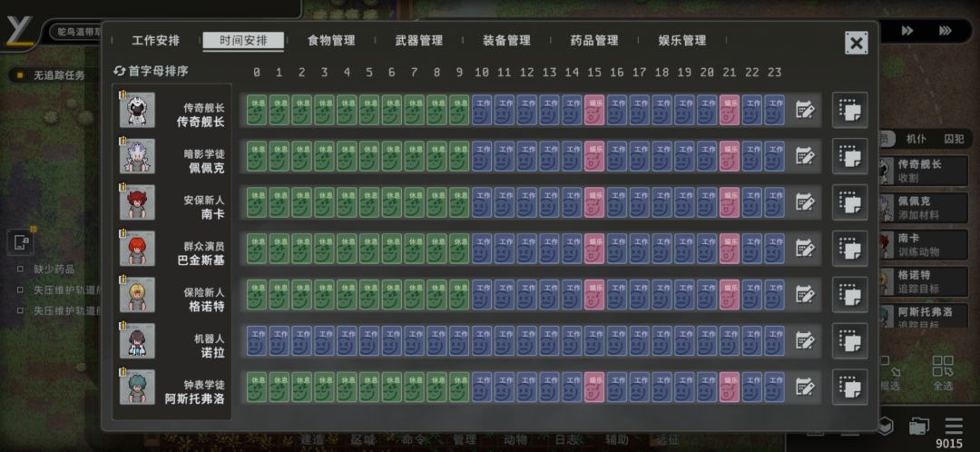Toggle 传奇舰长's hour 15 entertainment cell

click(594, 110)
